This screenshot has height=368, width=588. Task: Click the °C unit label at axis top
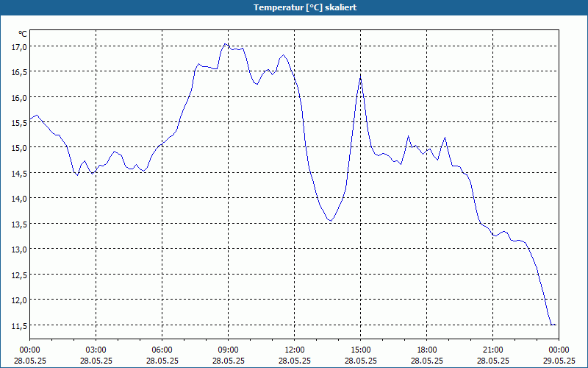[23, 34]
